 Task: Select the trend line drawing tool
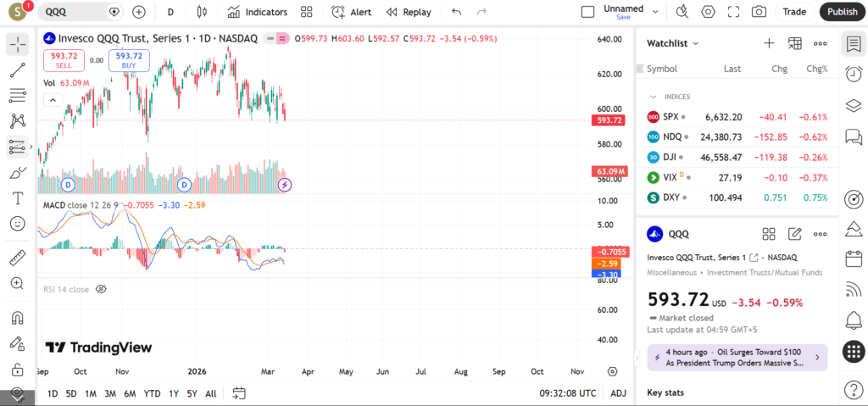point(17,70)
